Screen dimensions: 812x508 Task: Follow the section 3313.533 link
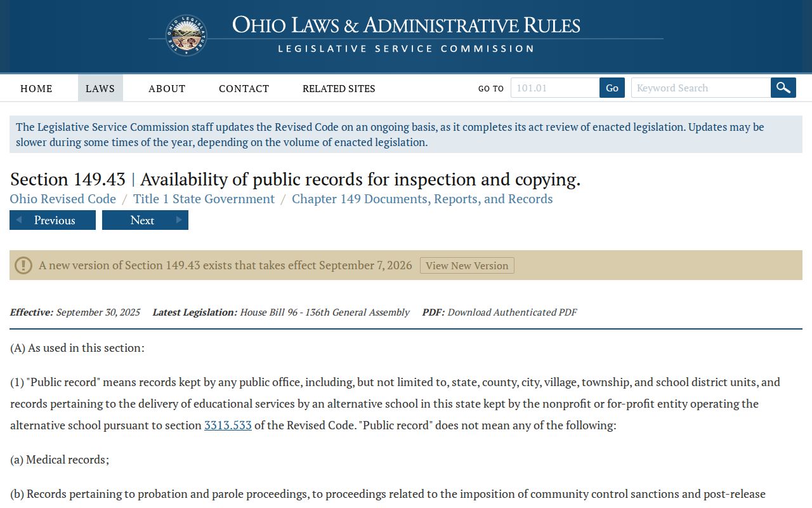tap(228, 425)
